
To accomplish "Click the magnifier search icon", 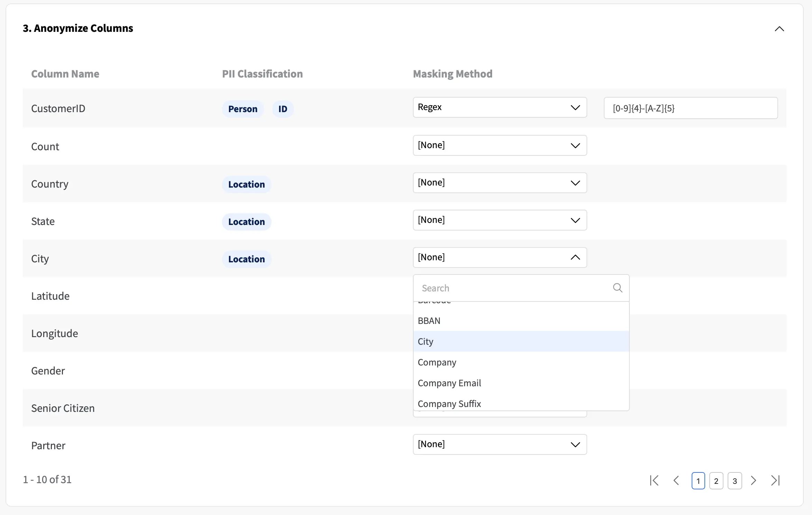I will pyautogui.click(x=618, y=288).
